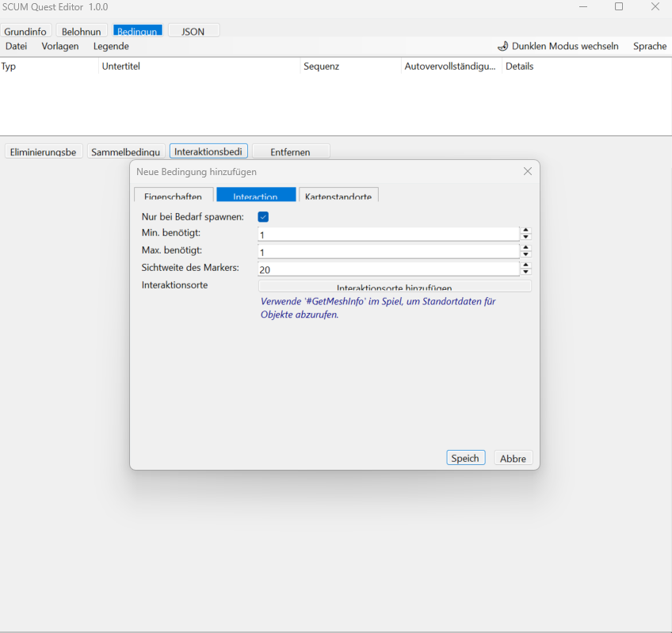Click the Sichtweite des Markers input field

[388, 269]
